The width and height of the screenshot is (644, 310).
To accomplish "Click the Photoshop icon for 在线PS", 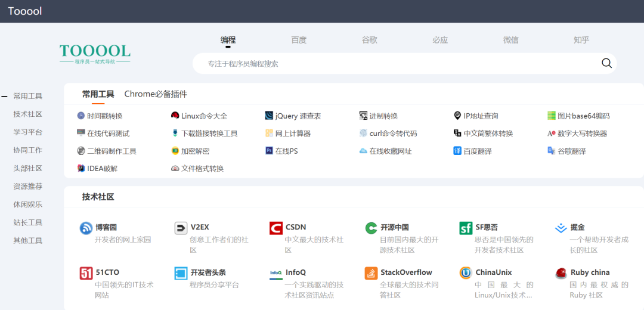I will 269,151.
